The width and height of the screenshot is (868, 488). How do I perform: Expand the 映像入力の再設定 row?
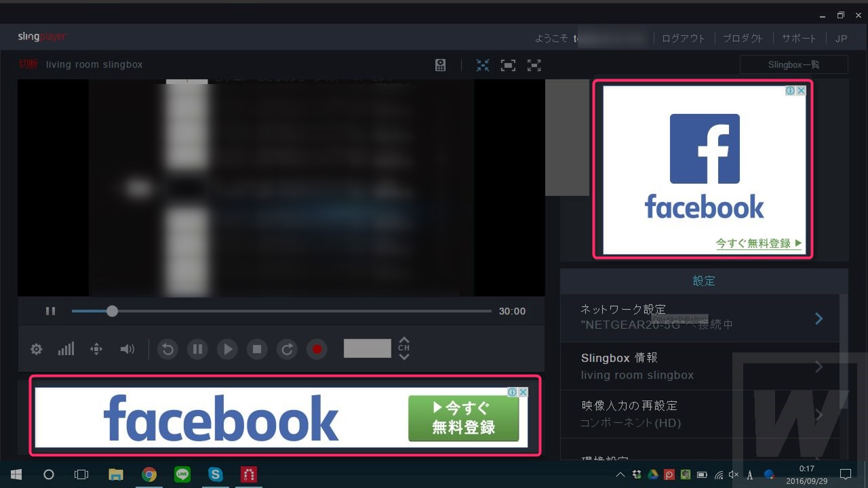[x=700, y=414]
